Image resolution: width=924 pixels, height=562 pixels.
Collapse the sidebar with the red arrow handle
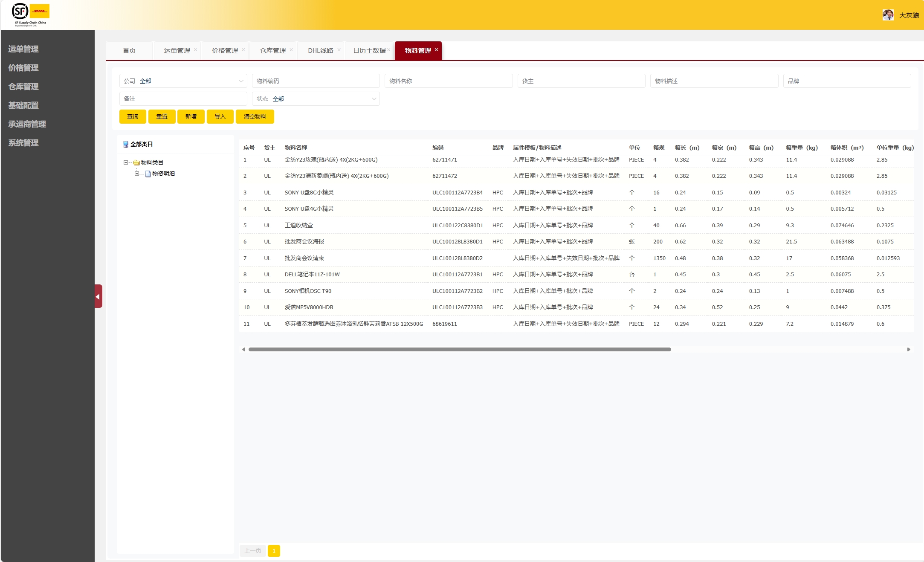98,296
